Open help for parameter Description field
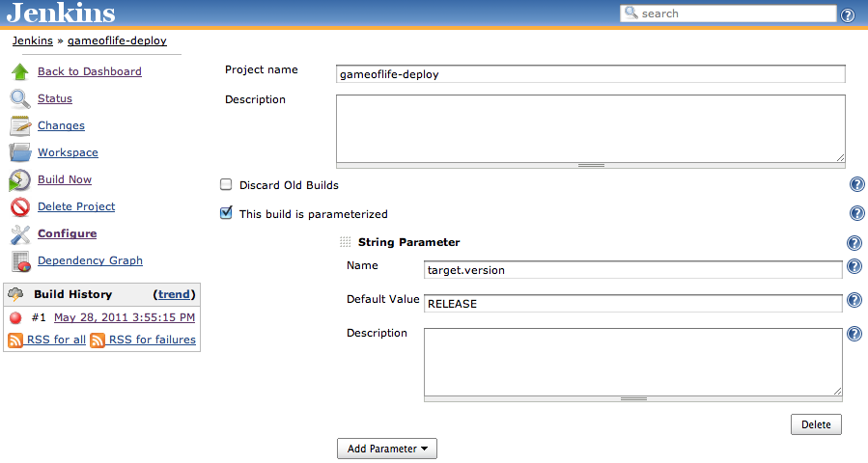Image resolution: width=868 pixels, height=463 pixels. [854, 334]
